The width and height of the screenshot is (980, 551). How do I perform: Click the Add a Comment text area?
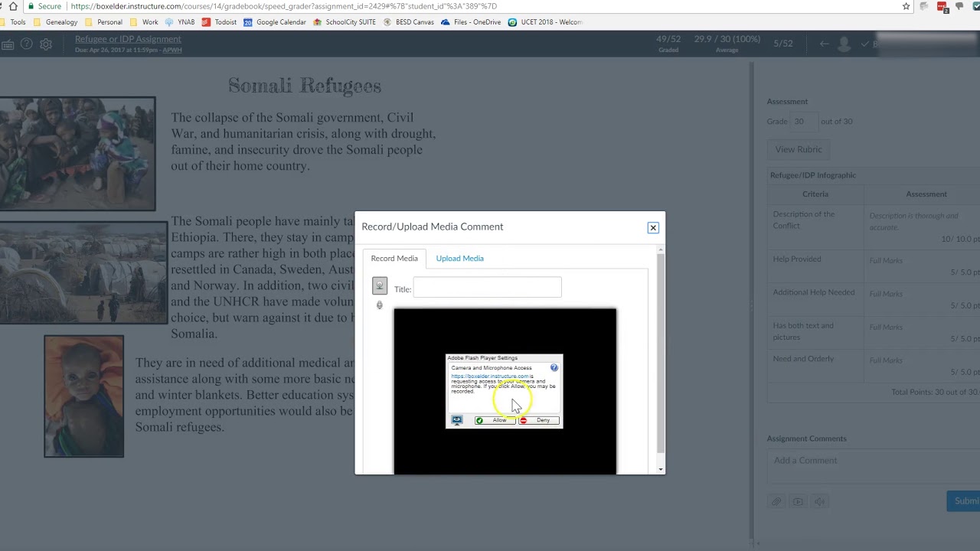873,467
